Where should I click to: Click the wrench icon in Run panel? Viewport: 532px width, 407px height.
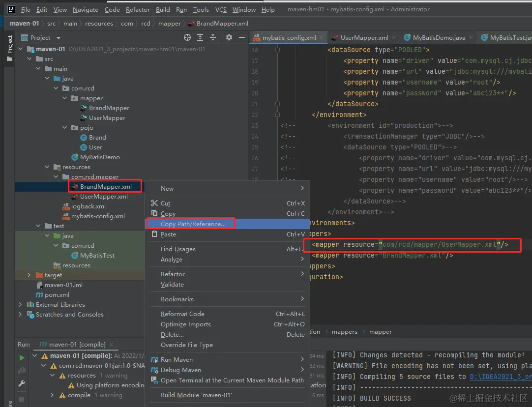coord(22,383)
